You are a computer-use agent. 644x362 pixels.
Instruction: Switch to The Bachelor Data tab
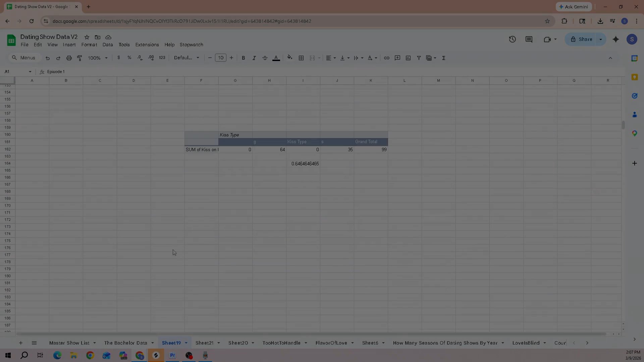coord(125,343)
